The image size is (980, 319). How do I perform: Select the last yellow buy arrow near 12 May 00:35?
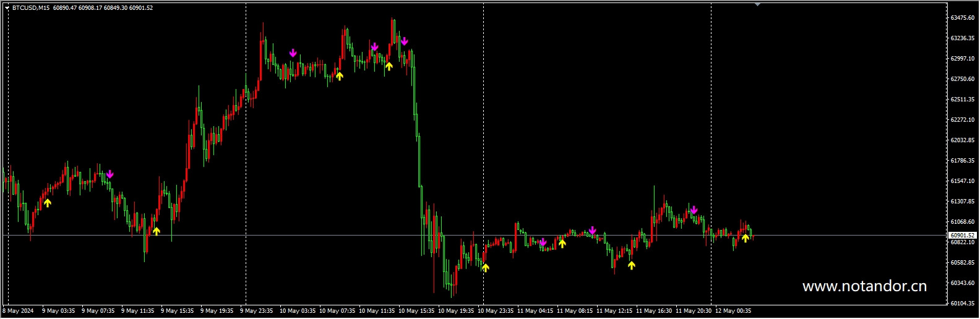click(x=746, y=238)
